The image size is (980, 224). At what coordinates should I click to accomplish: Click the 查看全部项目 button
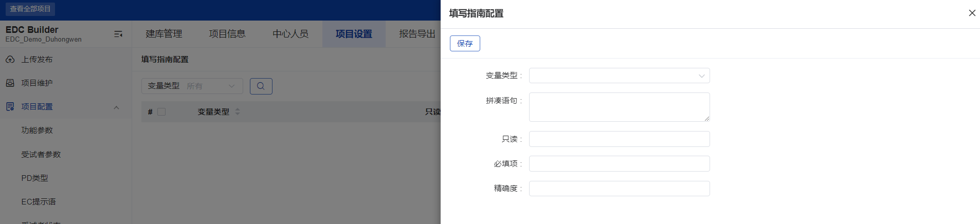pyautogui.click(x=30, y=9)
